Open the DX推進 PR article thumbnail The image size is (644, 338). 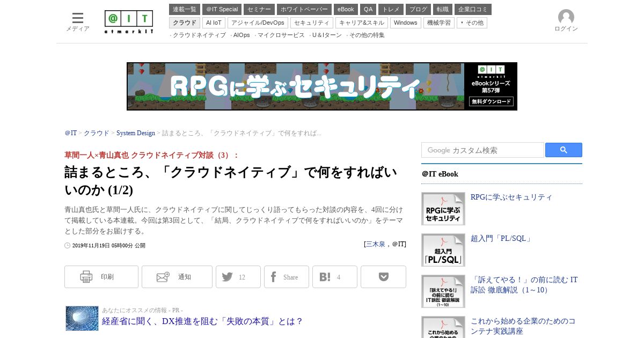[x=82, y=318]
